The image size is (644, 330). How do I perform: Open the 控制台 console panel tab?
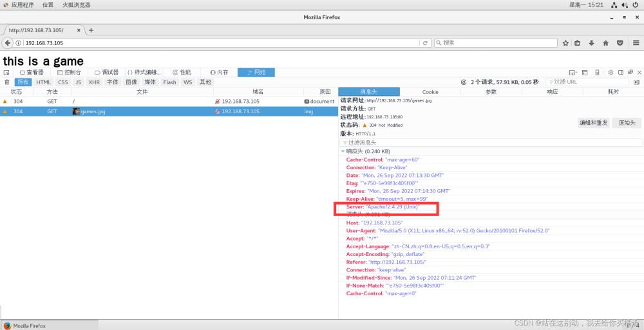point(68,73)
